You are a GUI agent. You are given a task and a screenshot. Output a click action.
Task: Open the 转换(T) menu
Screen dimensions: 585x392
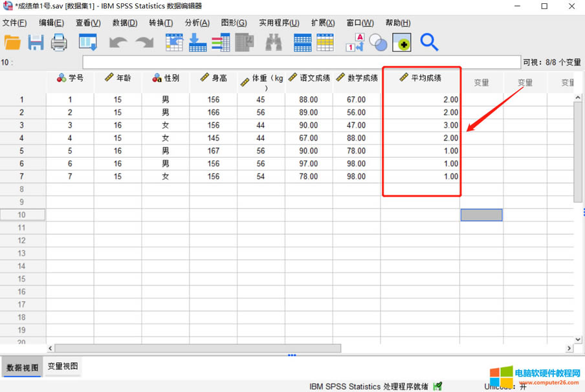click(x=160, y=23)
